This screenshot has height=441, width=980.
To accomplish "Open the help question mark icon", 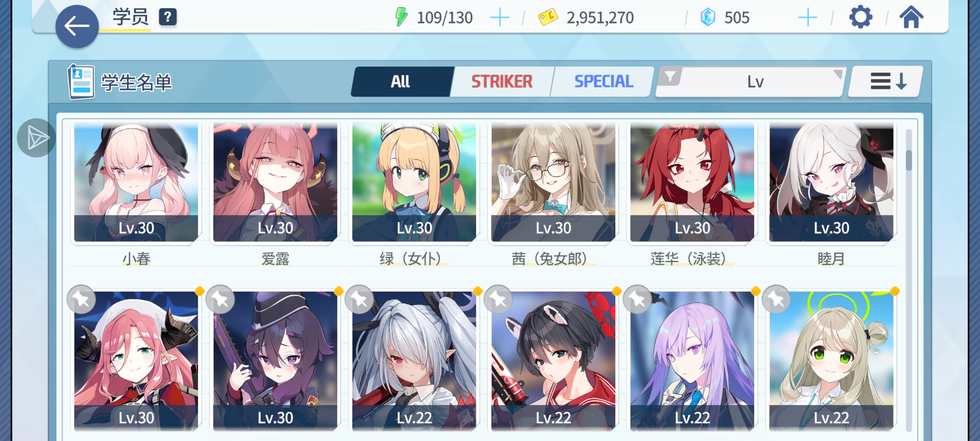I will 167,17.
